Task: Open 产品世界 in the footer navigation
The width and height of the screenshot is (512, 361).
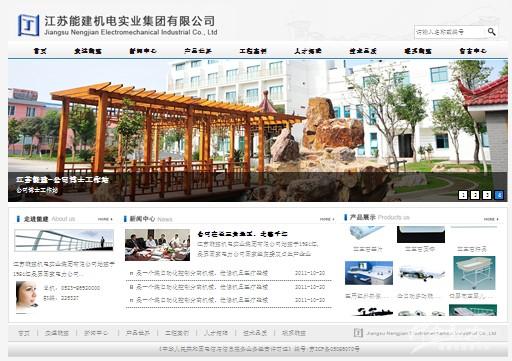Action: click(138, 333)
